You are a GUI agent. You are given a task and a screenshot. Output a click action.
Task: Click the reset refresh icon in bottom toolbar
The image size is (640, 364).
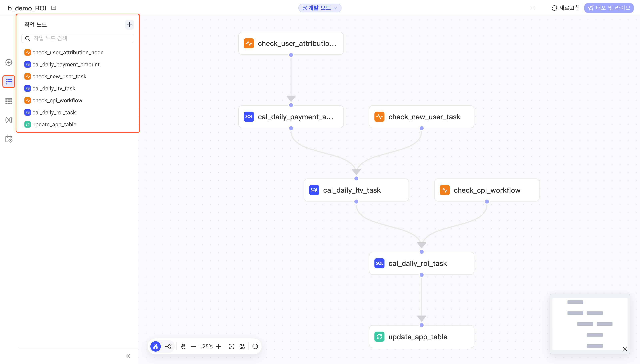click(255, 346)
